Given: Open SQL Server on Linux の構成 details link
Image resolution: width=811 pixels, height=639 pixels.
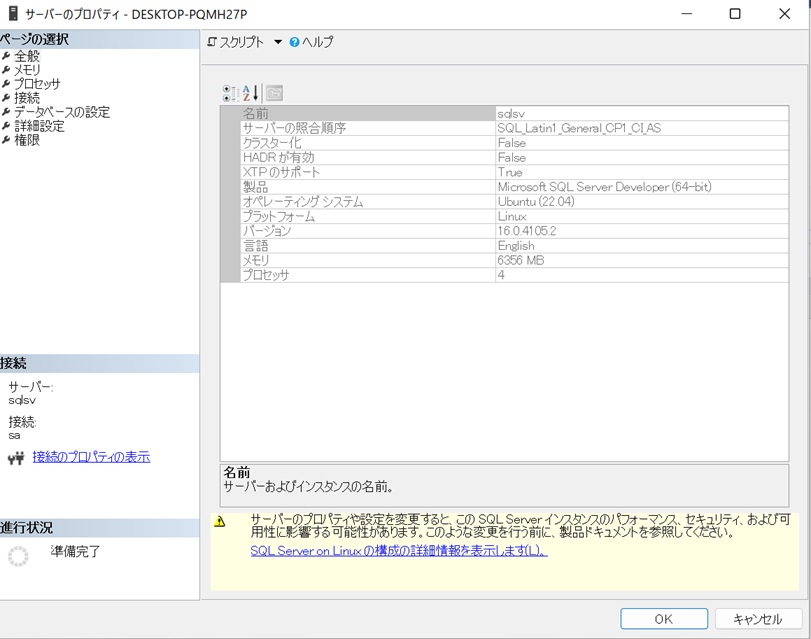Looking at the screenshot, I should [399, 551].
